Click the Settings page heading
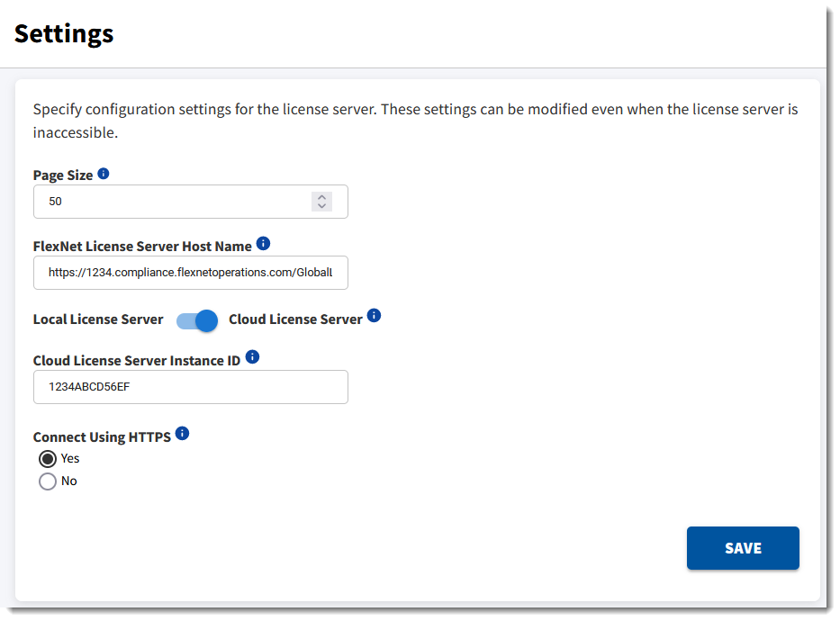The image size is (840, 621). click(64, 34)
